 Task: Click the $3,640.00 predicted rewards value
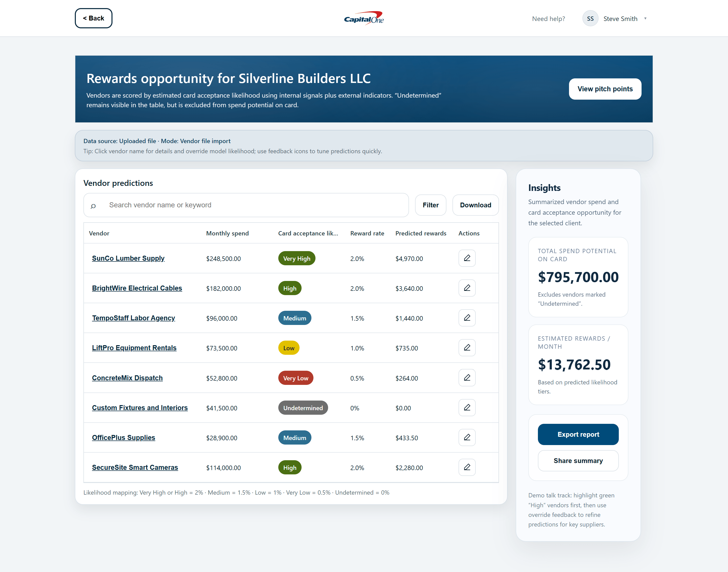(409, 288)
